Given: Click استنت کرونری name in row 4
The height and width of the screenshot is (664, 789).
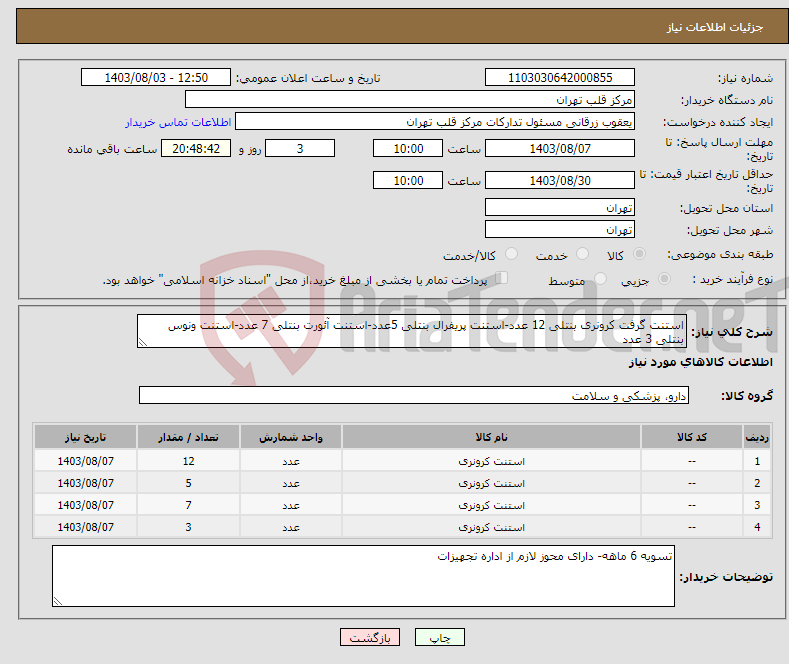Looking at the screenshot, I should coord(491,527).
